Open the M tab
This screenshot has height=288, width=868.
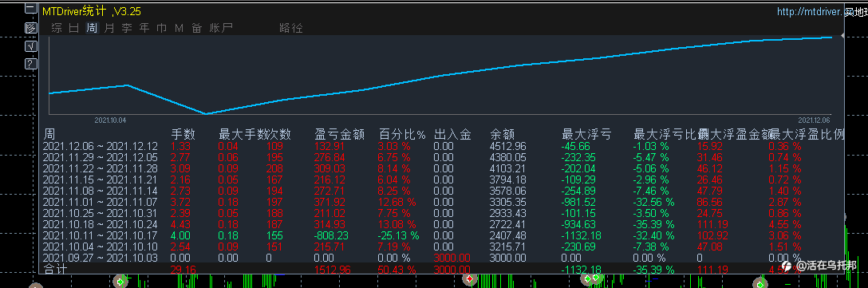pos(179,28)
